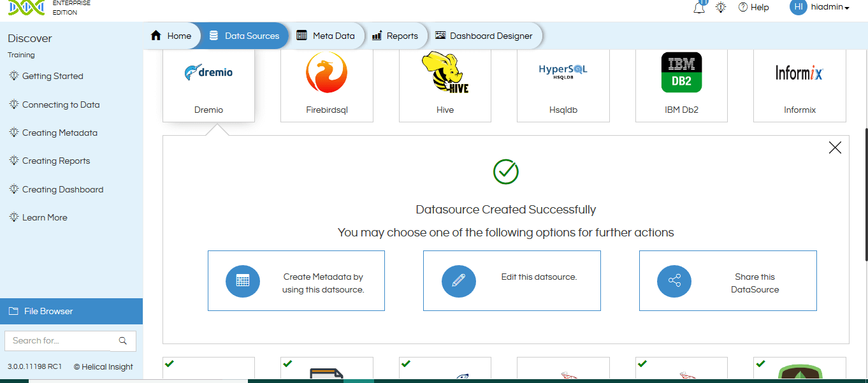Switch to Dashboard Designer tab
868x383 pixels.
pyautogui.click(x=484, y=36)
